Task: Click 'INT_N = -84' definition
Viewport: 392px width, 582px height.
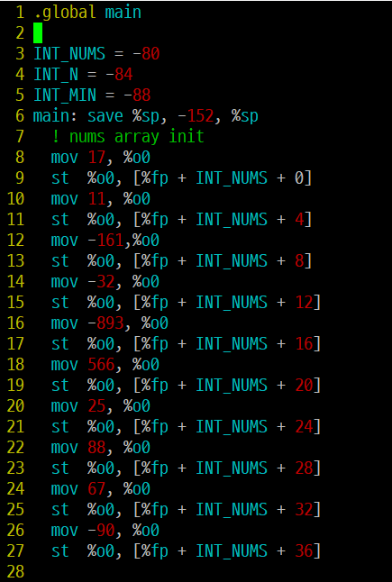Action: 83,75
